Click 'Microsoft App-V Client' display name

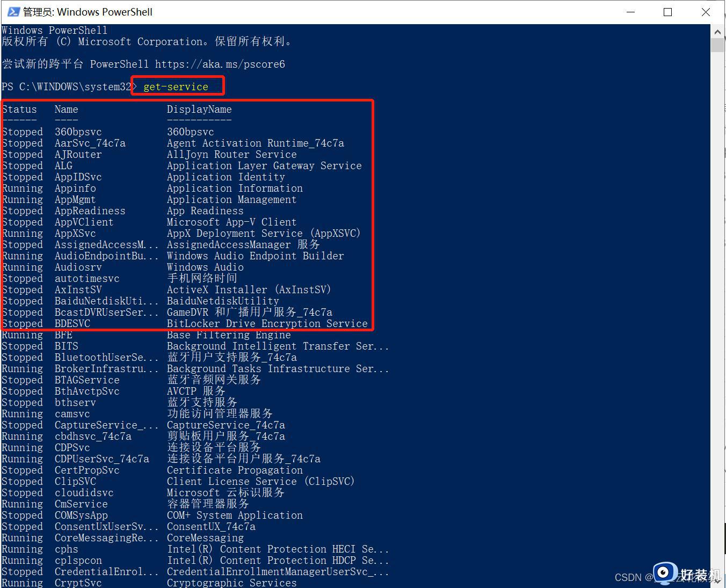tap(232, 222)
